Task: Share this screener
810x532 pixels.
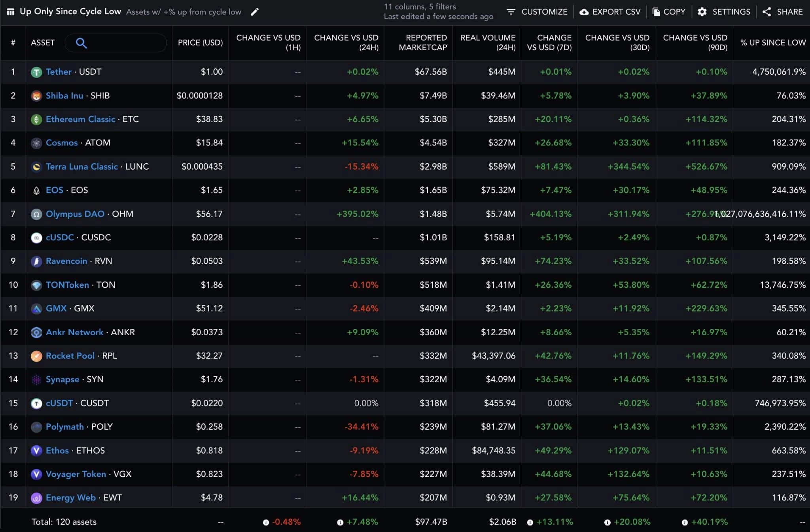Action: coord(782,12)
